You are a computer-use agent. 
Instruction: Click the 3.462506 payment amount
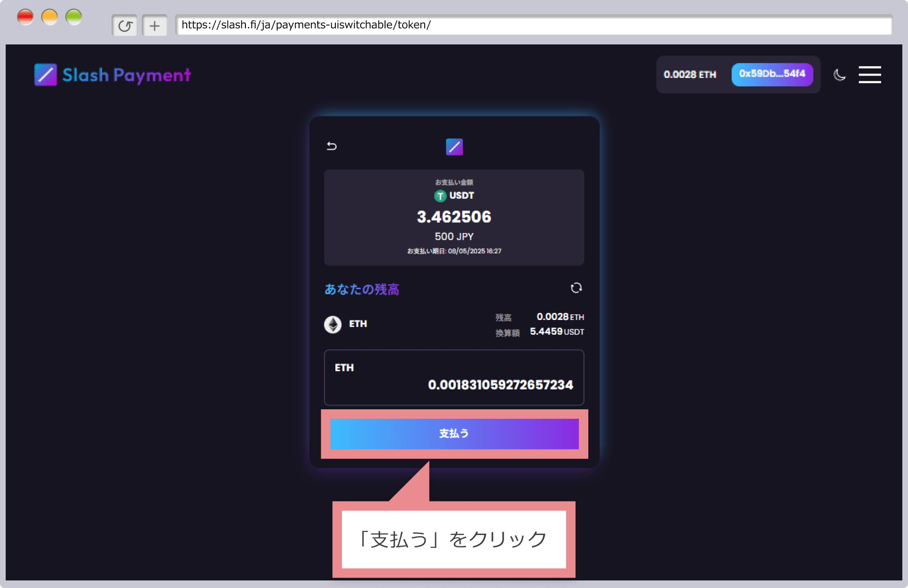click(454, 217)
